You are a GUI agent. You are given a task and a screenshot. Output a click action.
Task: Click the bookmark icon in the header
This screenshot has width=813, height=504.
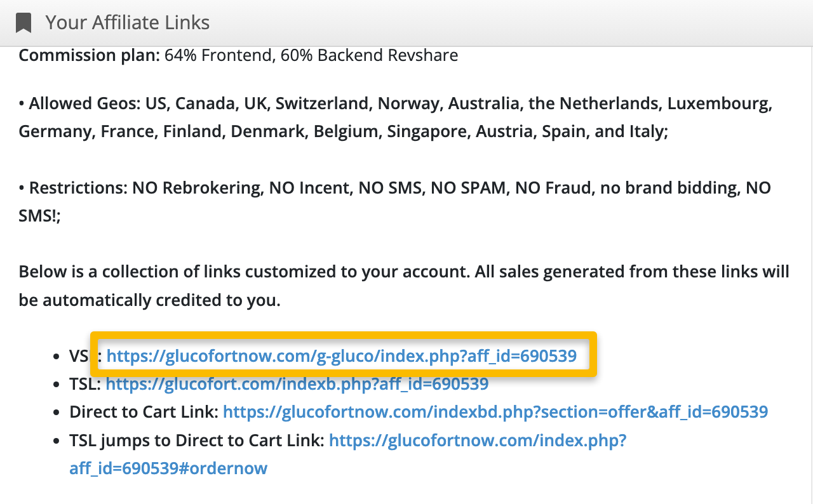(x=24, y=23)
